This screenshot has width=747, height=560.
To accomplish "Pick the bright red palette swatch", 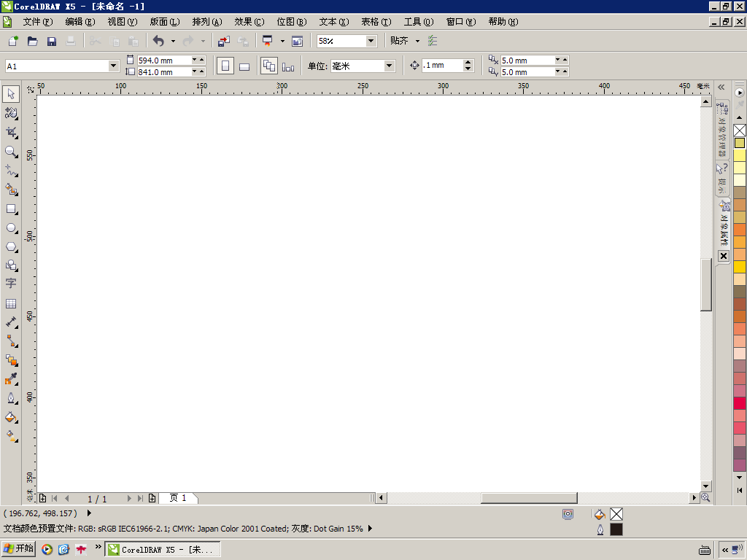I will [740, 403].
